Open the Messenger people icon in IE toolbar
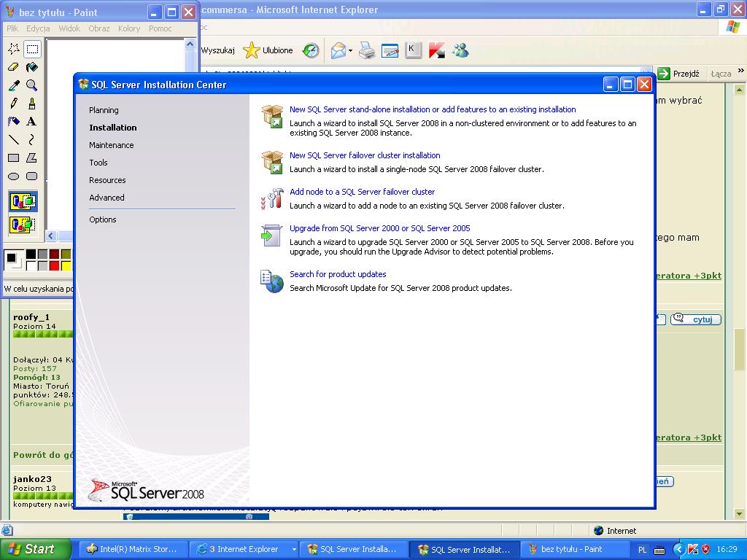747x560 pixels. 460,50
